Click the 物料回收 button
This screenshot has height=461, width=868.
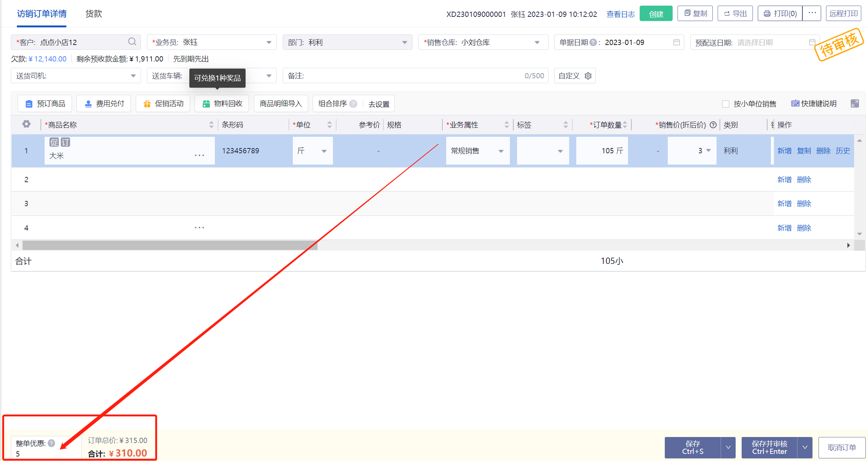point(222,104)
